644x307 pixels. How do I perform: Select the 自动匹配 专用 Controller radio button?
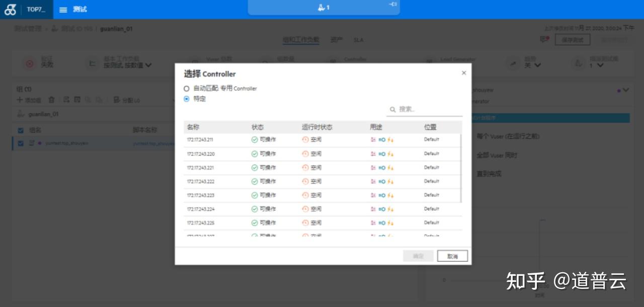pos(187,88)
